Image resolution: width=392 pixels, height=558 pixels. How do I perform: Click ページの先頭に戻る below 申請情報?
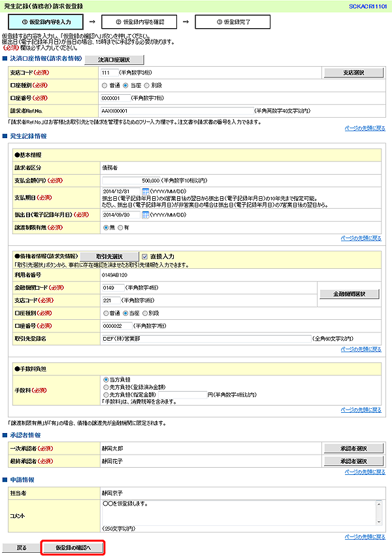pyautogui.click(x=365, y=536)
